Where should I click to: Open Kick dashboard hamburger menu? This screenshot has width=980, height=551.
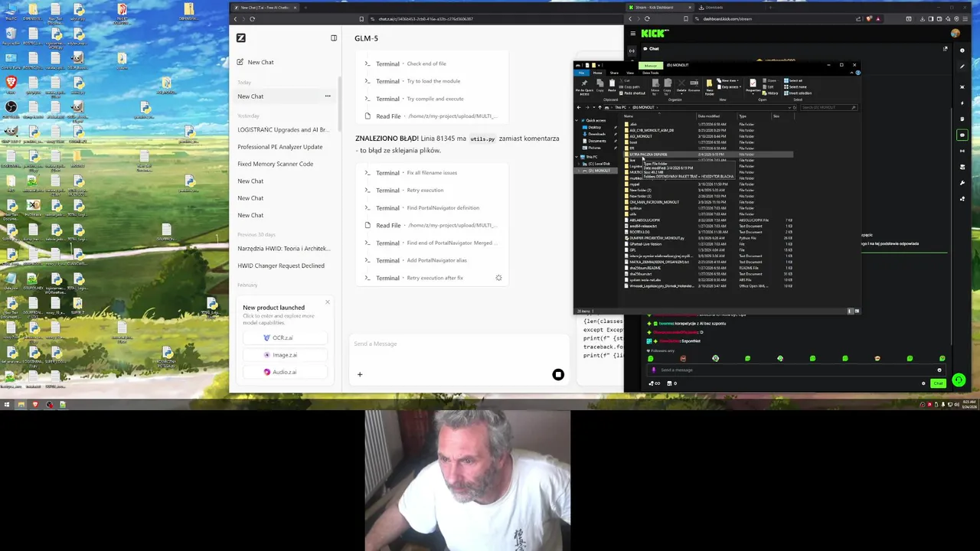[x=632, y=34]
